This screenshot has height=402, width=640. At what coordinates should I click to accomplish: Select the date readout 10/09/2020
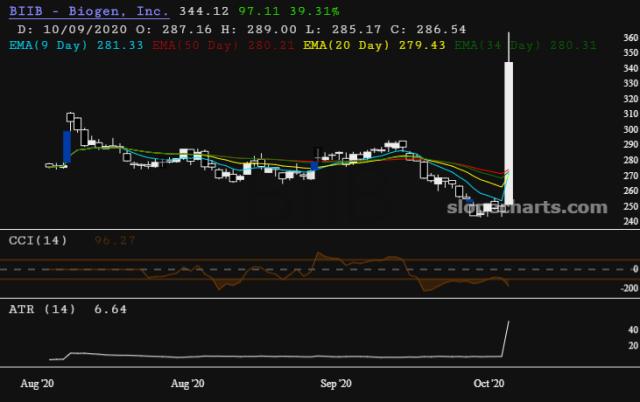85,29
